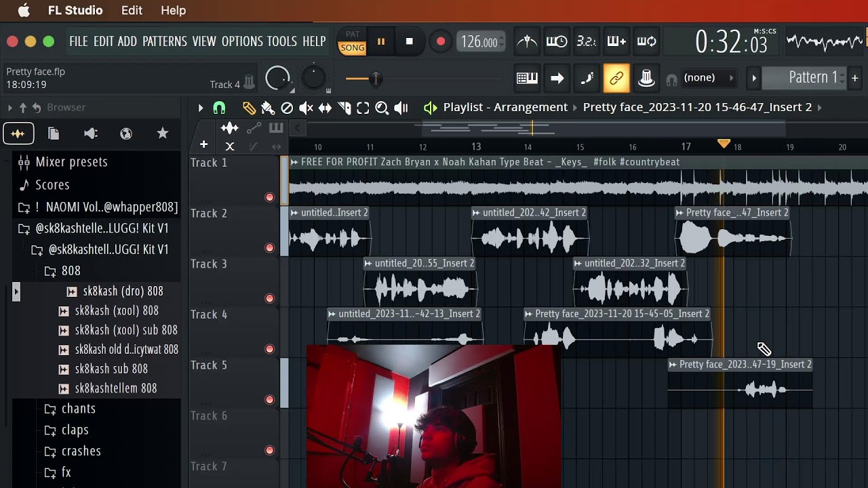Click the master pitch knob

[x=313, y=78]
